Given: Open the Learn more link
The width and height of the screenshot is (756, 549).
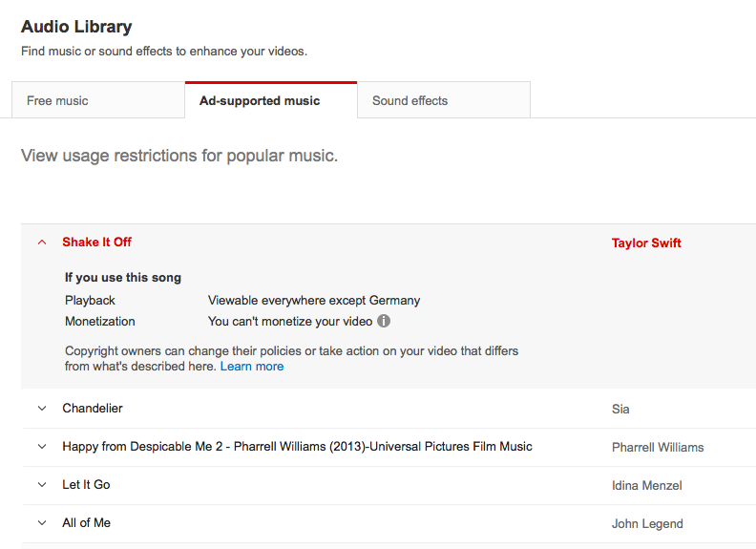Looking at the screenshot, I should 252,367.
